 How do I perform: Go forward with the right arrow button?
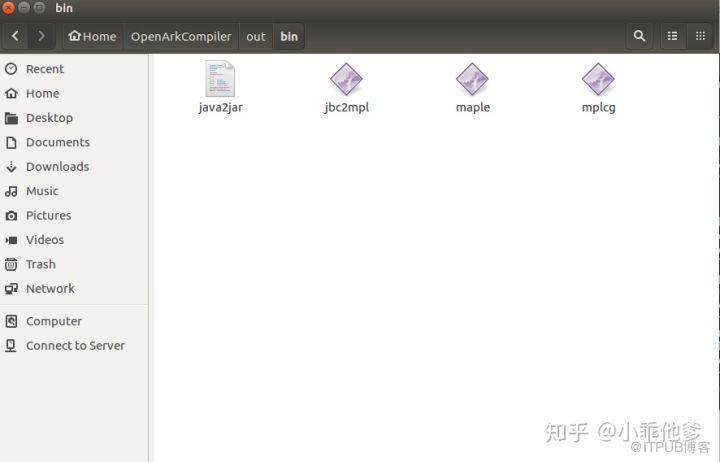[x=41, y=36]
